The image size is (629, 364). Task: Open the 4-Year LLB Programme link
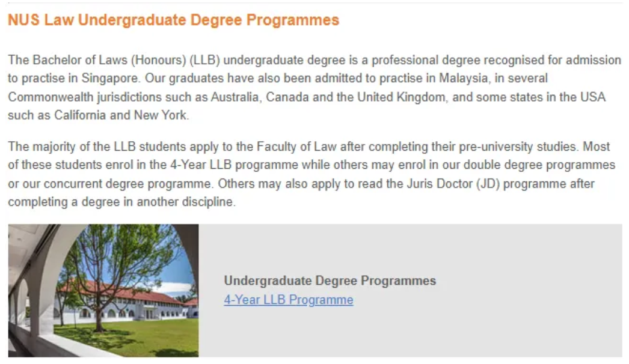289,300
